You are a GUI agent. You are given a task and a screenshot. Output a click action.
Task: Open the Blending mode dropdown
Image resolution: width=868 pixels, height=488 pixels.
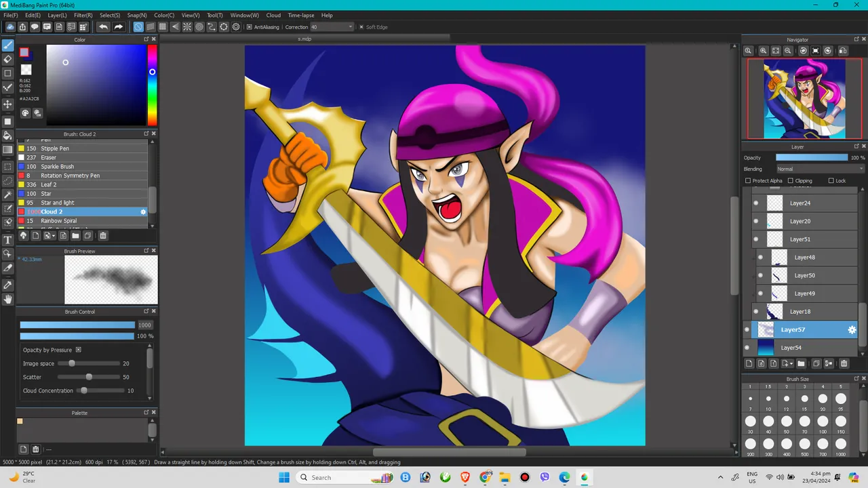pos(820,169)
